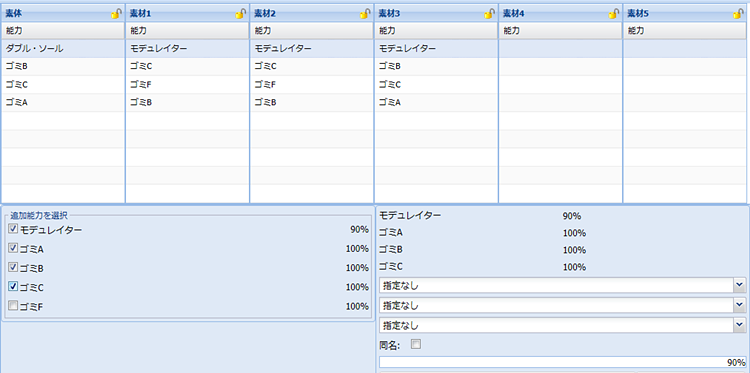Screen dimensions: 750x373
Task: Click ゴミB in the result summary
Action: [x=391, y=250]
